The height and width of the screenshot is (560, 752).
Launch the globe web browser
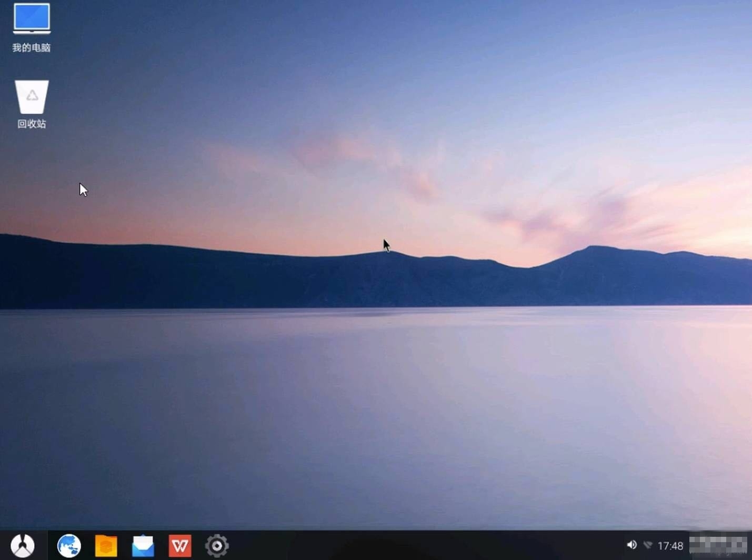(x=69, y=545)
